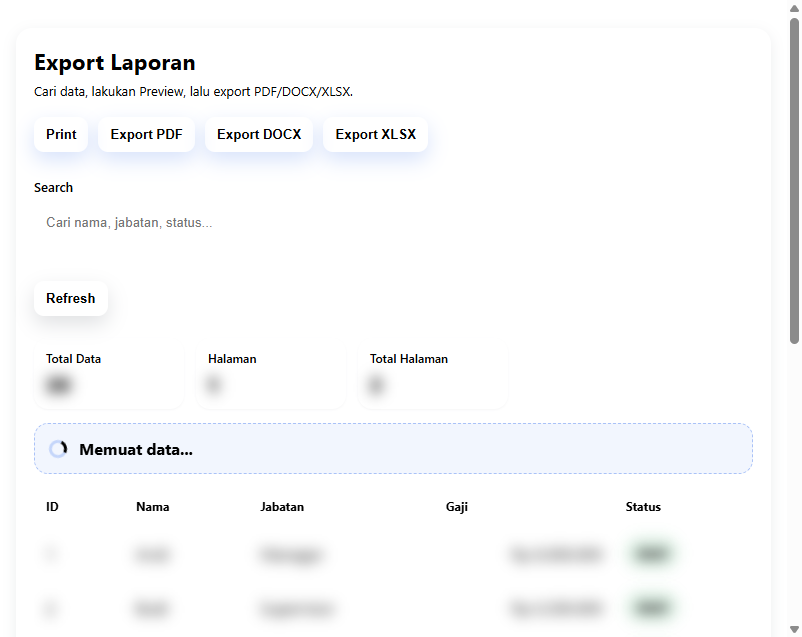Click the loading spinner beside 'Memuat data...'

point(58,449)
